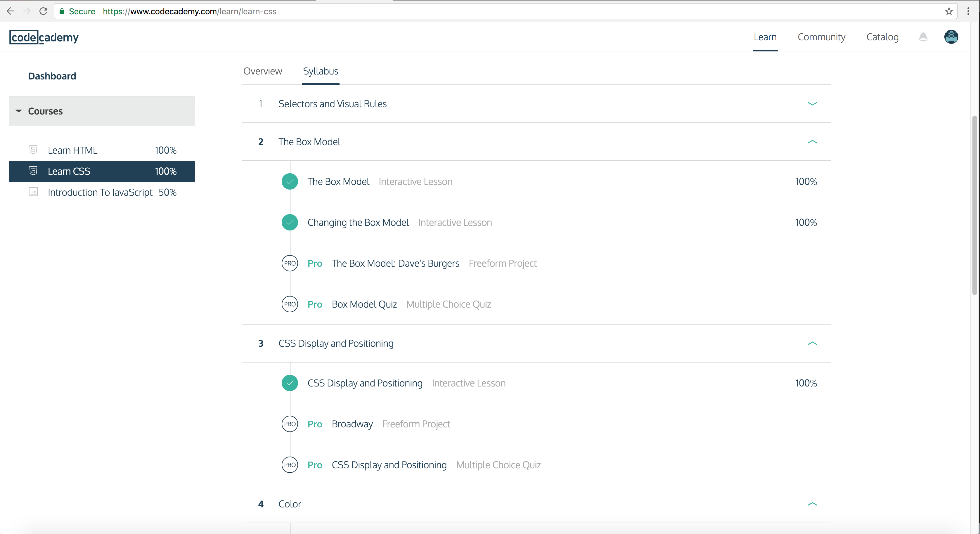Click the PRO badge for Box Model Quiz
This screenshot has height=534, width=980.
[x=290, y=304]
